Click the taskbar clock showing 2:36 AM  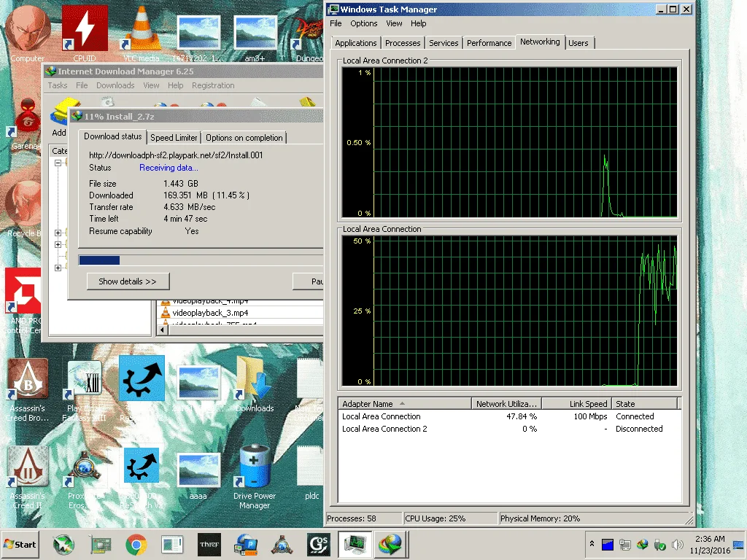(710, 544)
